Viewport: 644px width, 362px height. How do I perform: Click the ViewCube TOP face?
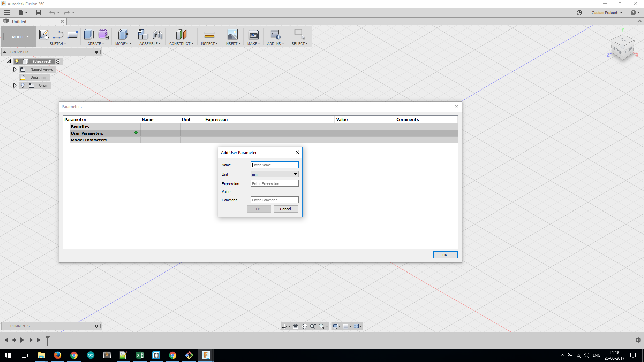click(x=623, y=40)
